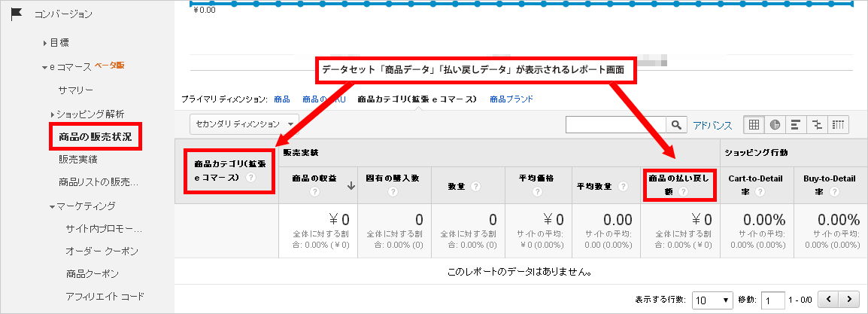Go to next page arrow
Image resolution: width=868 pixels, height=314 pixels.
pyautogui.click(x=849, y=299)
